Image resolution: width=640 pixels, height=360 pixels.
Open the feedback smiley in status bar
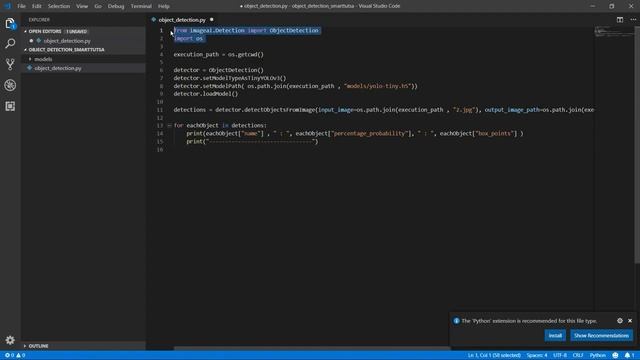point(615,355)
